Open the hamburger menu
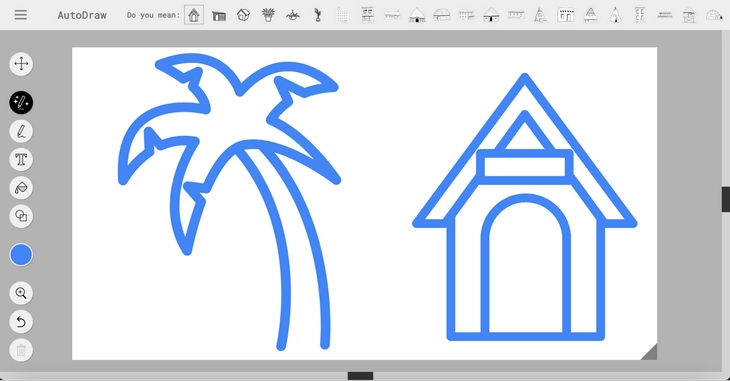This screenshot has height=381, width=730. tap(20, 15)
